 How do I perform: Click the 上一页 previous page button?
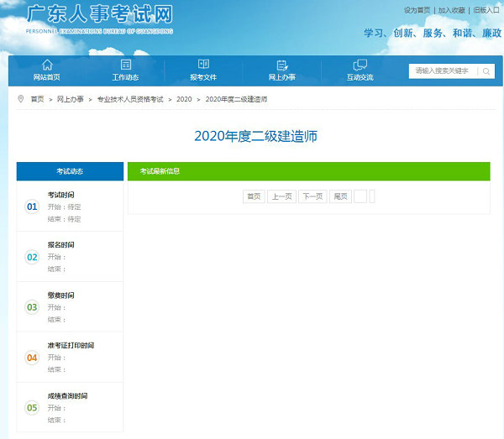coord(281,196)
